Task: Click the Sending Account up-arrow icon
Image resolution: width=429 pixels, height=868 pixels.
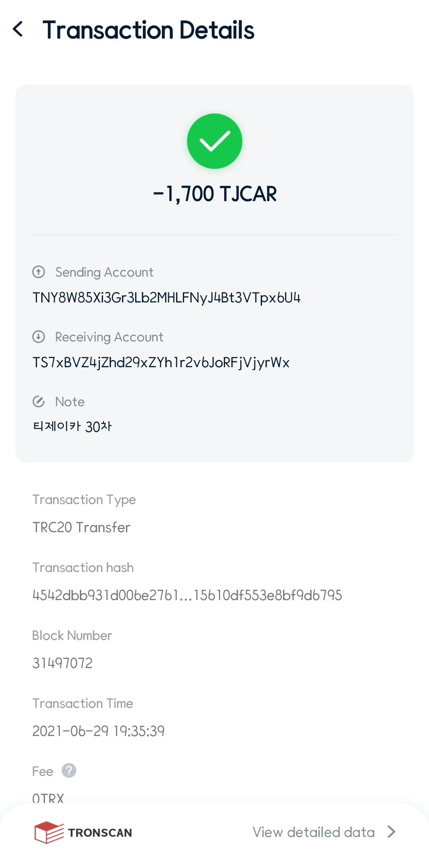Action: click(39, 272)
